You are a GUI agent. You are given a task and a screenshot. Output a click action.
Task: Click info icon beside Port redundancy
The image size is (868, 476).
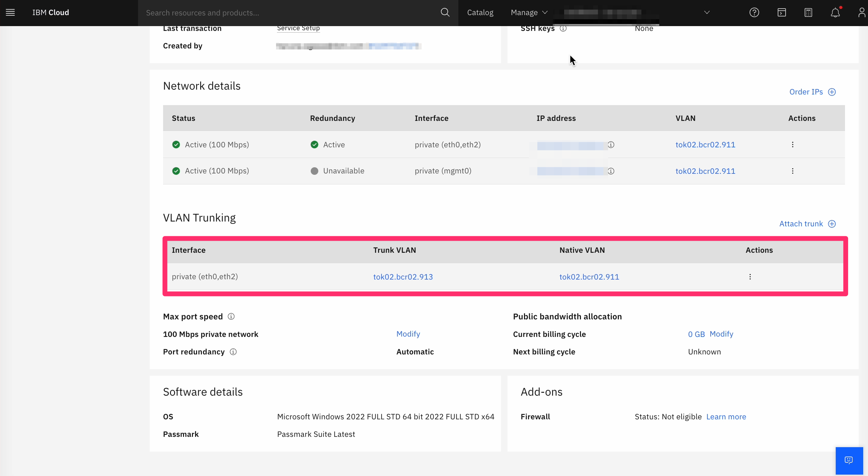(x=233, y=352)
